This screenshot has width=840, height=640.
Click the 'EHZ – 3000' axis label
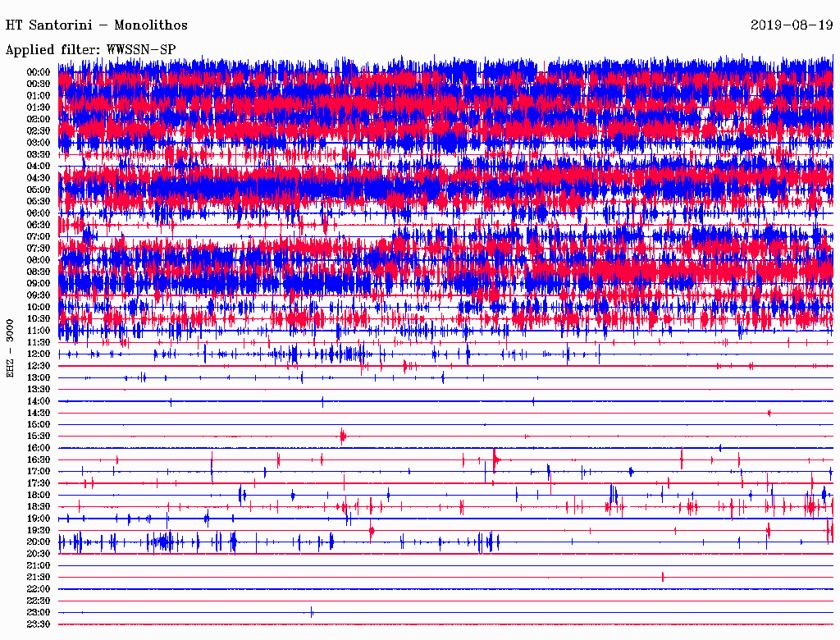point(10,349)
